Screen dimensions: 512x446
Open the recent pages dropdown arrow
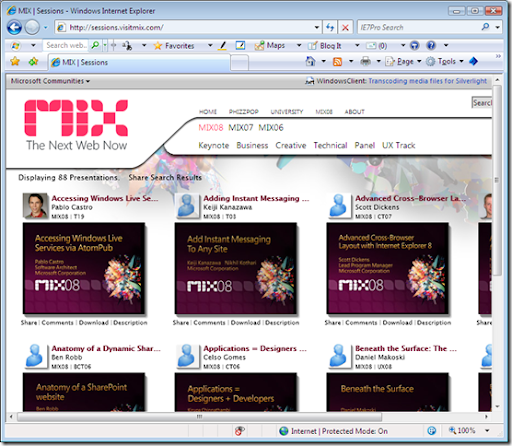coord(46,27)
